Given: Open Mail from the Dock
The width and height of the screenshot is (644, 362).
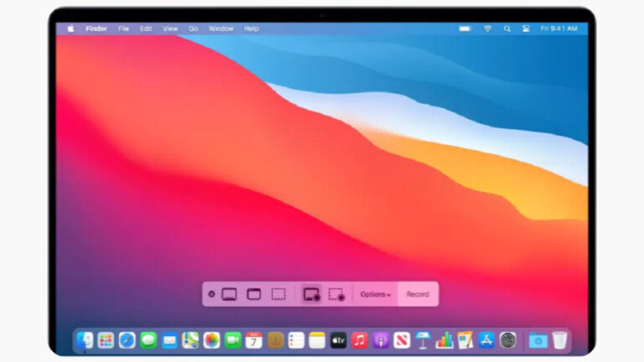Looking at the screenshot, I should click(x=169, y=340).
